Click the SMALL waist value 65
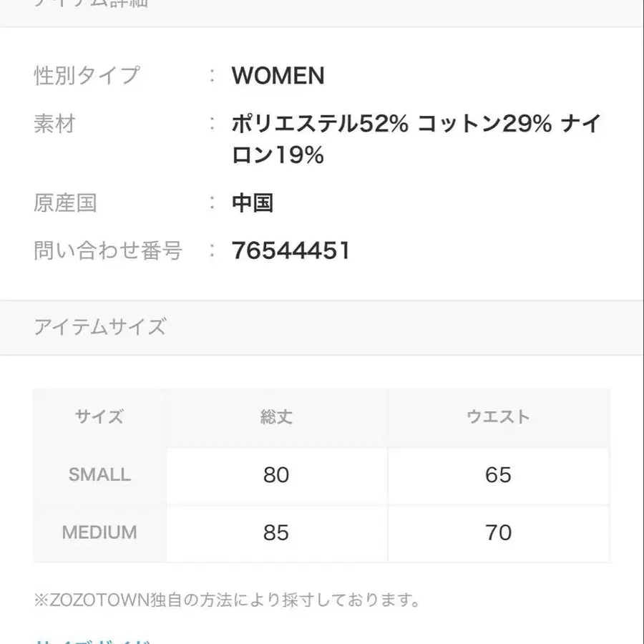 point(498,475)
